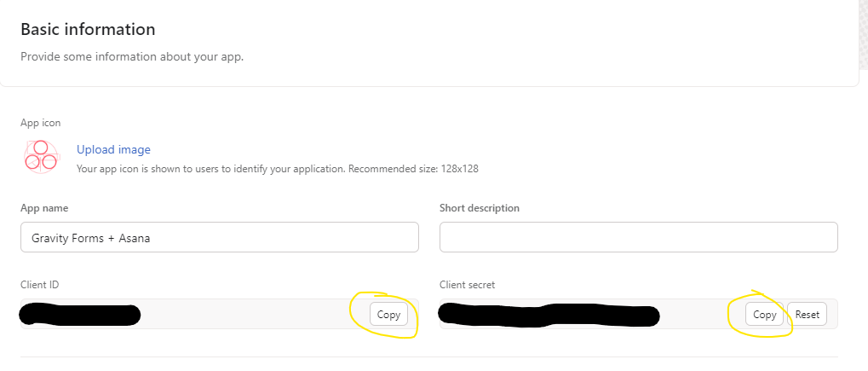Click the Basic information heading
Screen dimensions: 868x371
(x=88, y=30)
